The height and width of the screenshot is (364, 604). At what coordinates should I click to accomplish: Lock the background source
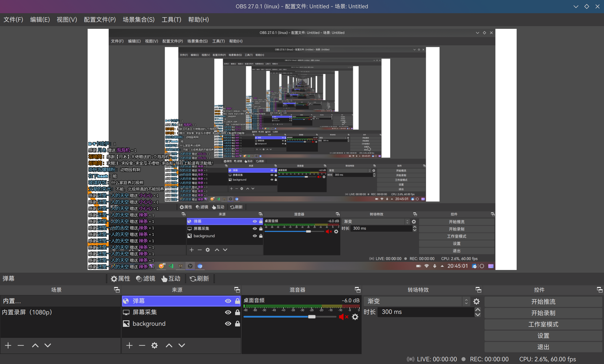[238, 324]
